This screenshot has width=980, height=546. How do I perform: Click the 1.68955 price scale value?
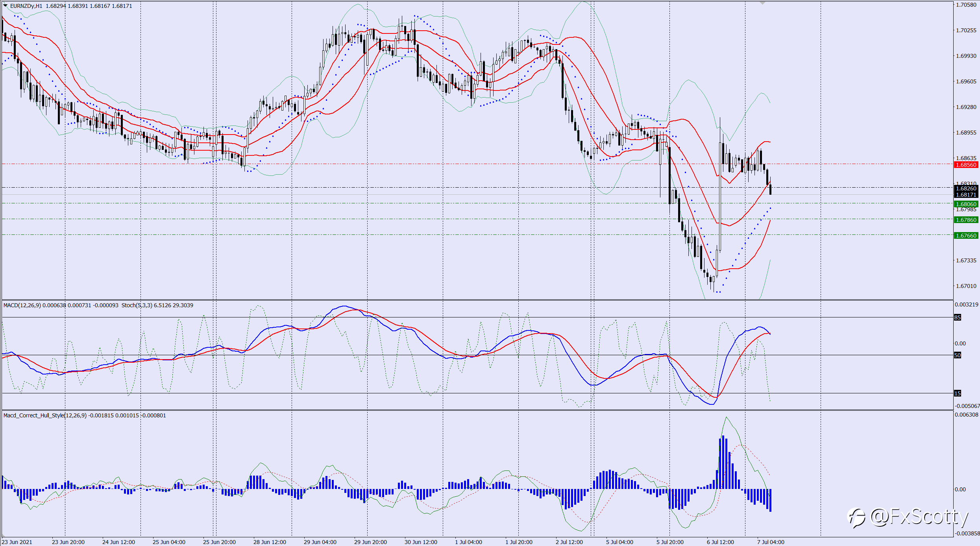tap(966, 133)
